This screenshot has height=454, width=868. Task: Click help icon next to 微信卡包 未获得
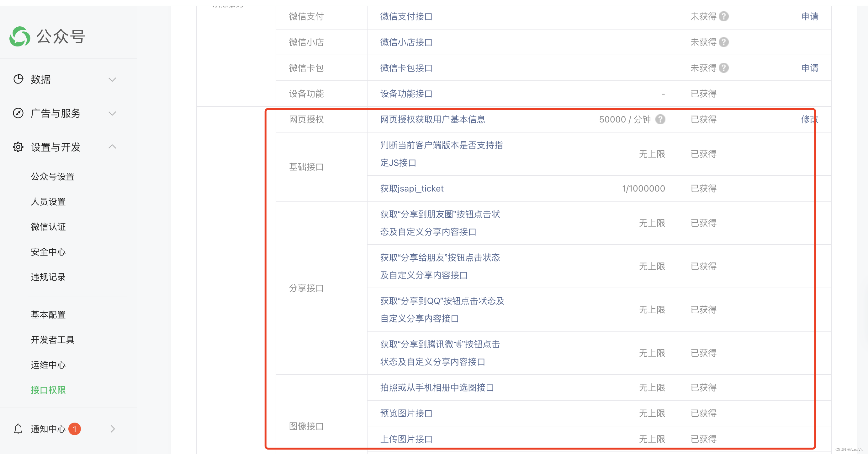coord(723,68)
